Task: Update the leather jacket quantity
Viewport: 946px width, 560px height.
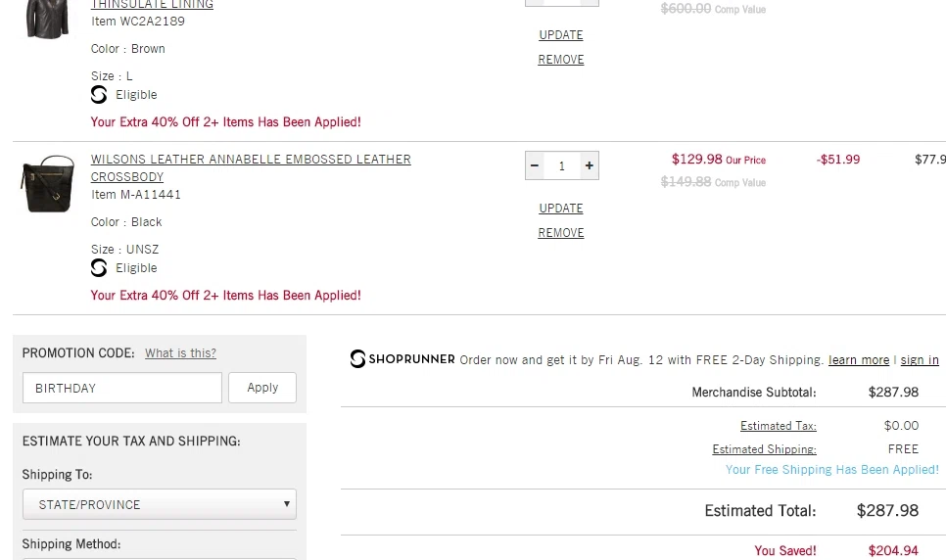Action: pyautogui.click(x=561, y=35)
